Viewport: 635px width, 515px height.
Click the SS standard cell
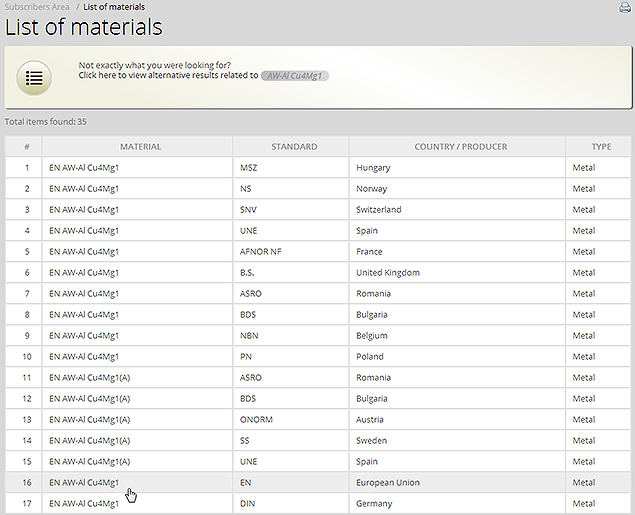click(x=291, y=441)
